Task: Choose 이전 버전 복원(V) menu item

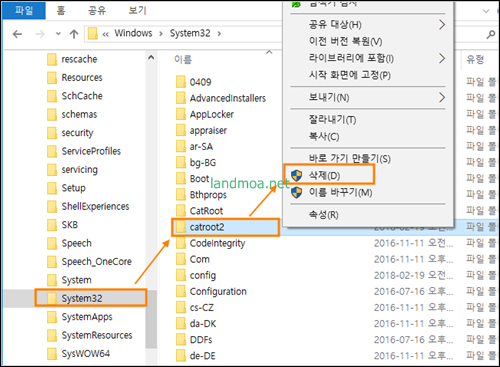Action: point(368,41)
